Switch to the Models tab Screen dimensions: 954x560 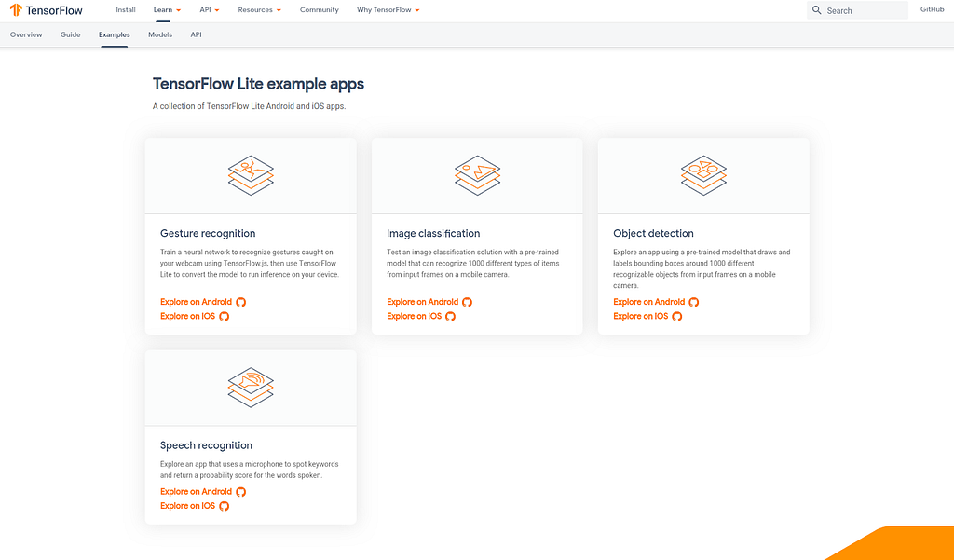[x=160, y=34]
